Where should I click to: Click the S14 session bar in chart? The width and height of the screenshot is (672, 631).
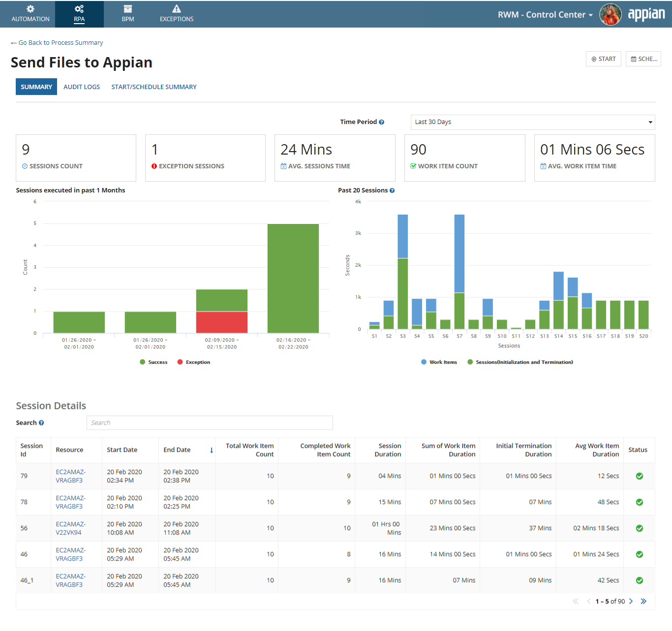(x=558, y=300)
